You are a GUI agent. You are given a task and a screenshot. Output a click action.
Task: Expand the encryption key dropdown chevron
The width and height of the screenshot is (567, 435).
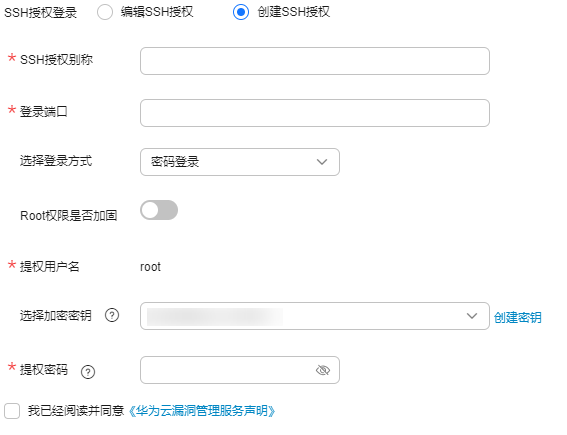coord(472,316)
